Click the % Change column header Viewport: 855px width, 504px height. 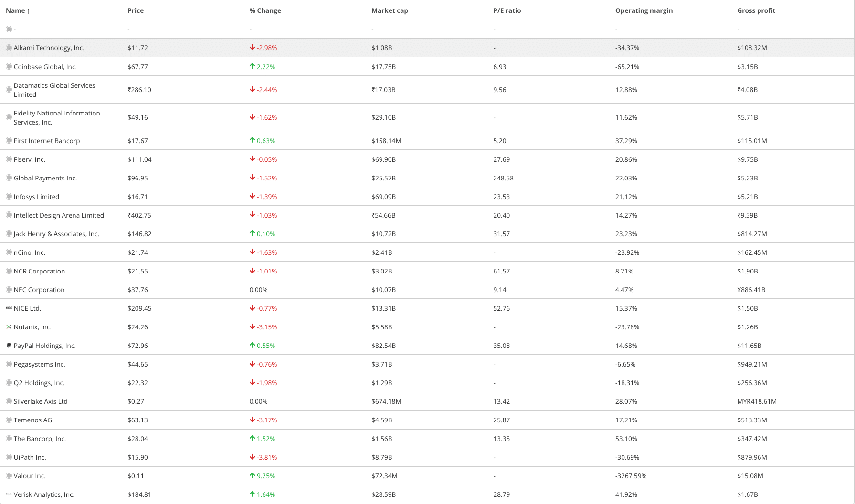coord(265,10)
